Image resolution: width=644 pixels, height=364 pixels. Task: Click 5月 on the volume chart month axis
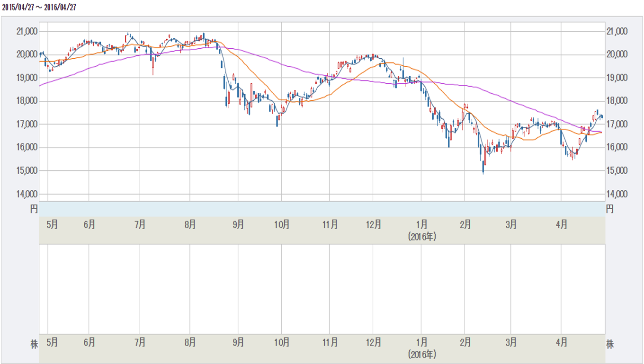[x=52, y=341]
